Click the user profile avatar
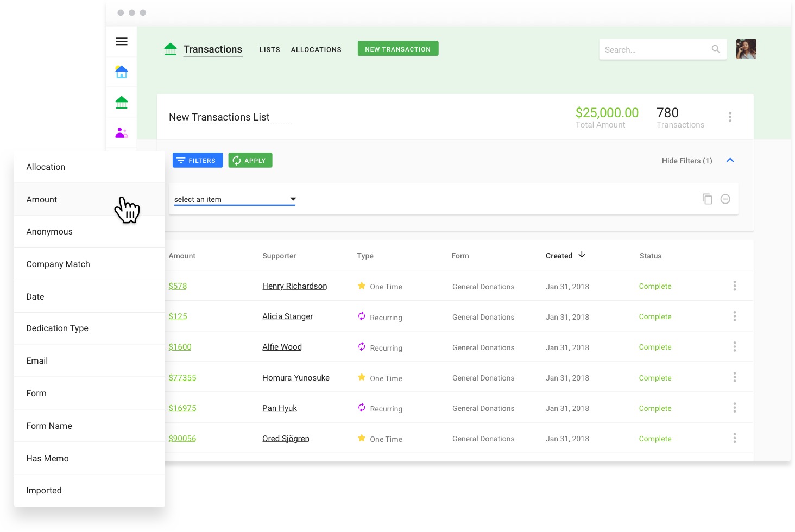 (x=746, y=49)
